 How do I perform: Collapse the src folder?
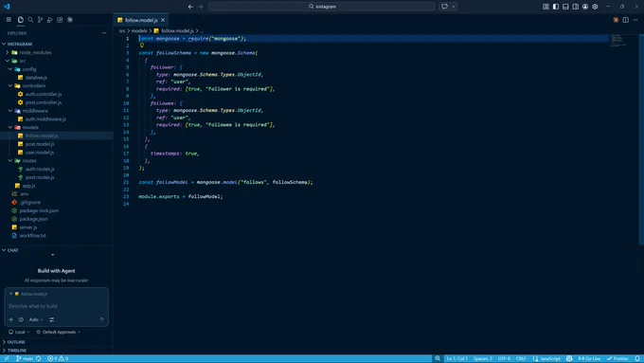7,61
